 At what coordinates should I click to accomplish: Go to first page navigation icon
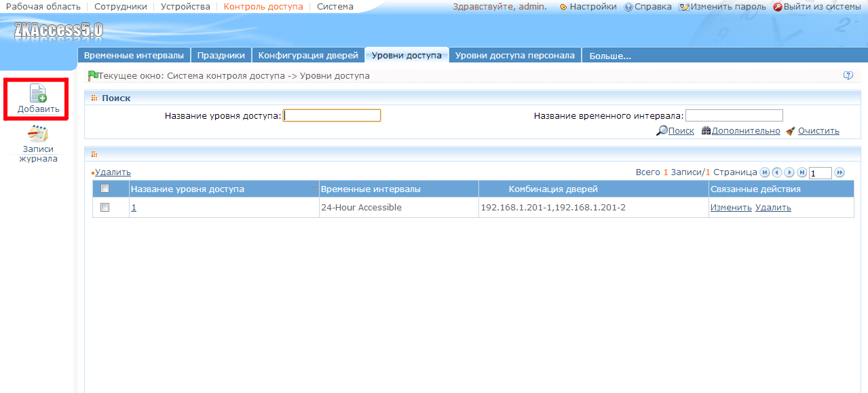pos(765,172)
